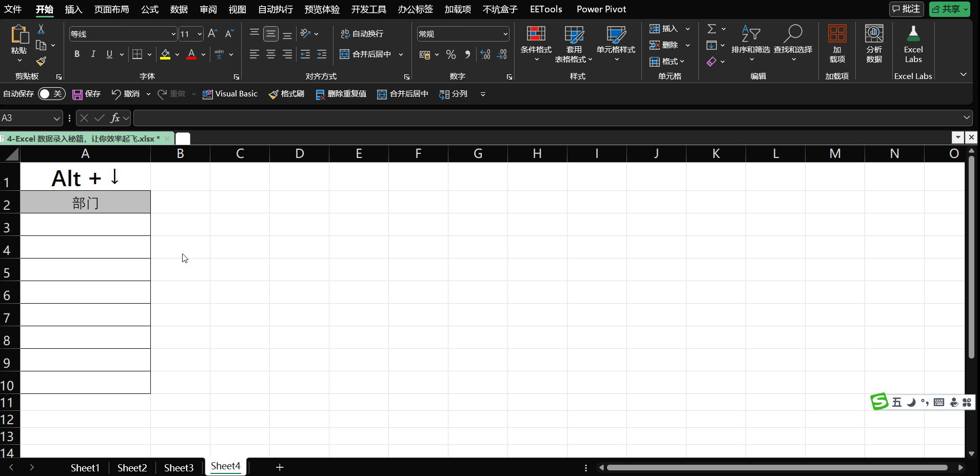The width and height of the screenshot is (980, 476).
Task: Apply percent style number format
Action: point(451,54)
